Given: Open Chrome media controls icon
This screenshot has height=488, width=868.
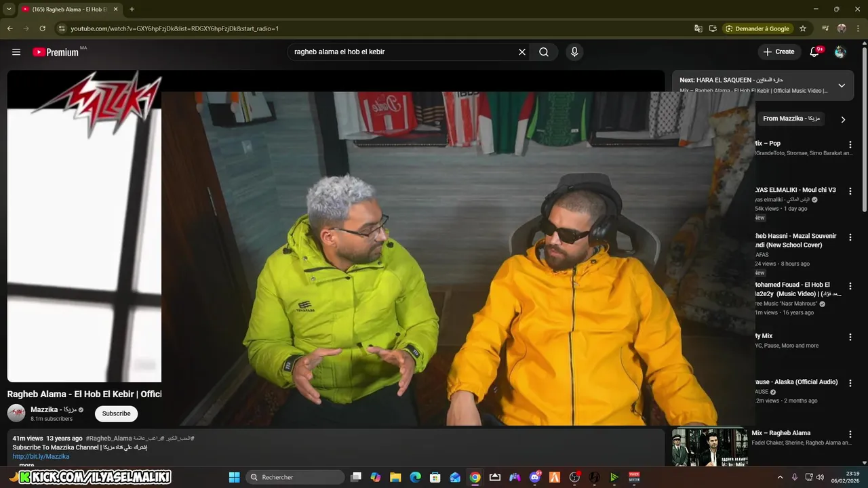Looking at the screenshot, I should click(825, 28).
